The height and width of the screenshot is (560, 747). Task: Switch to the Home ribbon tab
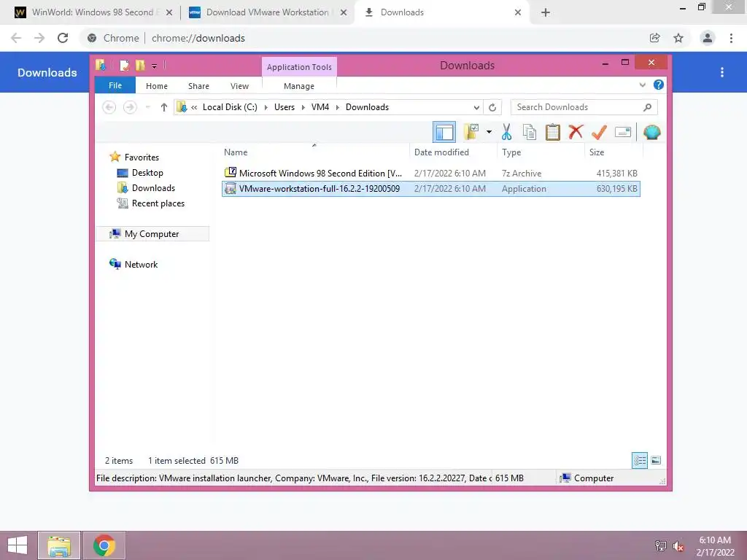[x=157, y=86]
